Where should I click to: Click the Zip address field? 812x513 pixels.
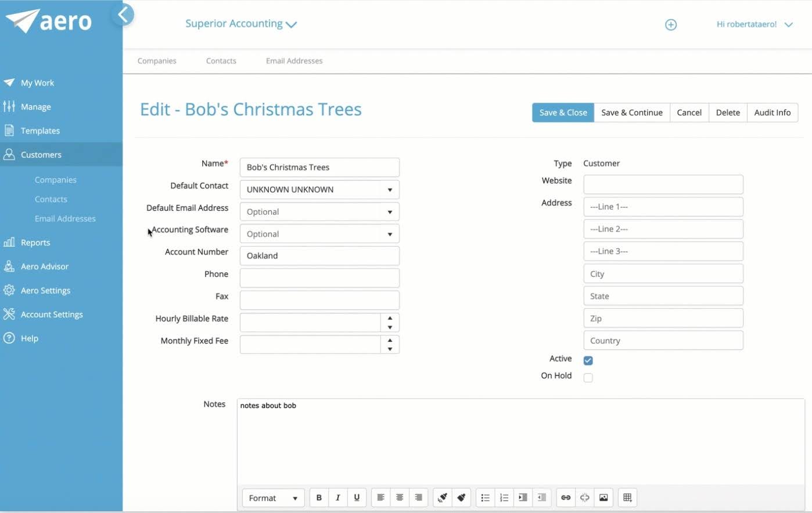[x=663, y=318]
